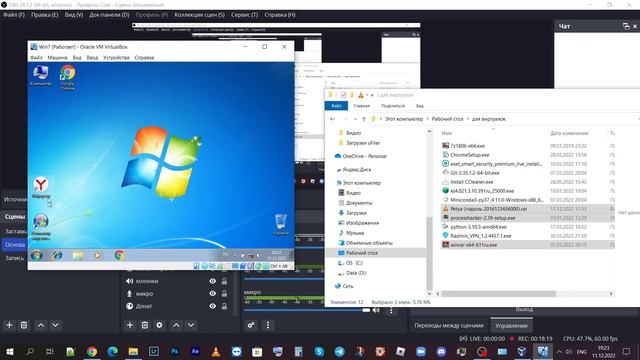Add a new source with the plus icon
This screenshot has width=640, height=360.
[130, 325]
